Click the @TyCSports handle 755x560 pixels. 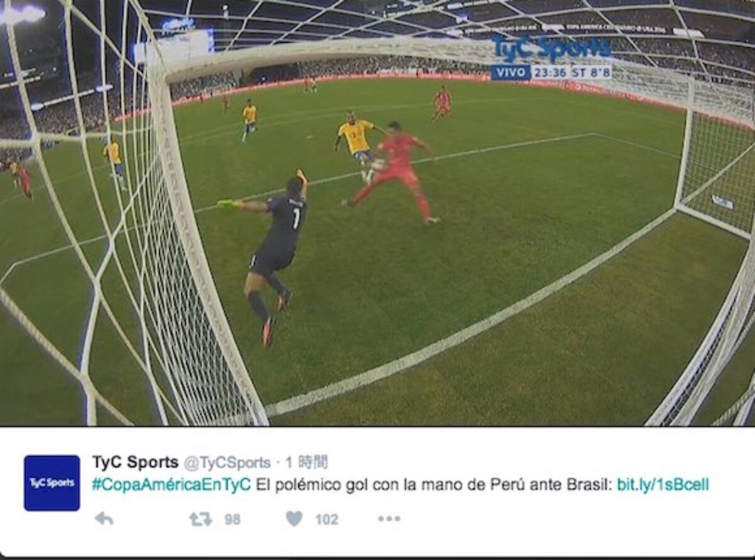pyautogui.click(x=227, y=463)
